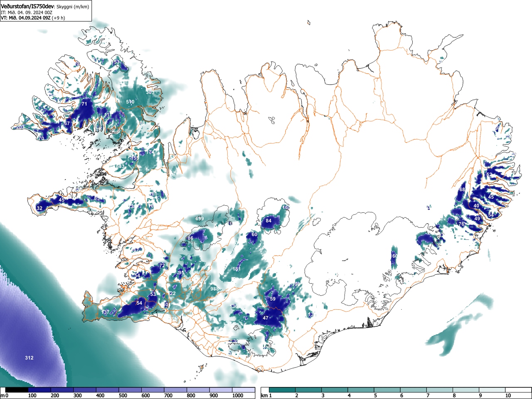
Task: Click the 49 value in the Eastfjords
Action: tap(477, 219)
